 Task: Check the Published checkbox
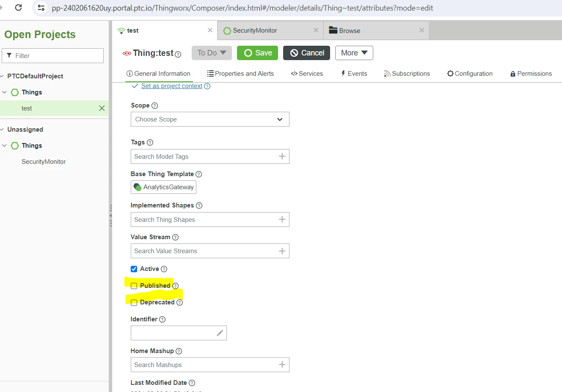coord(134,286)
